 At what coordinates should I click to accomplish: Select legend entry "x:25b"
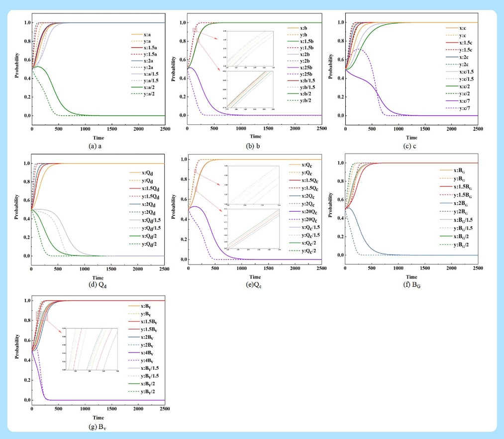click(300, 68)
